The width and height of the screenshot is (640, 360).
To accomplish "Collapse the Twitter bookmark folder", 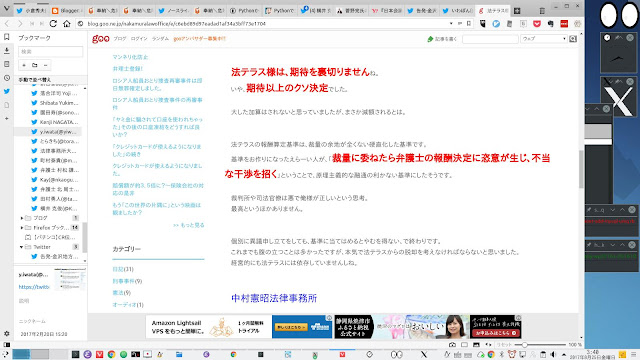I will pos(22,247).
